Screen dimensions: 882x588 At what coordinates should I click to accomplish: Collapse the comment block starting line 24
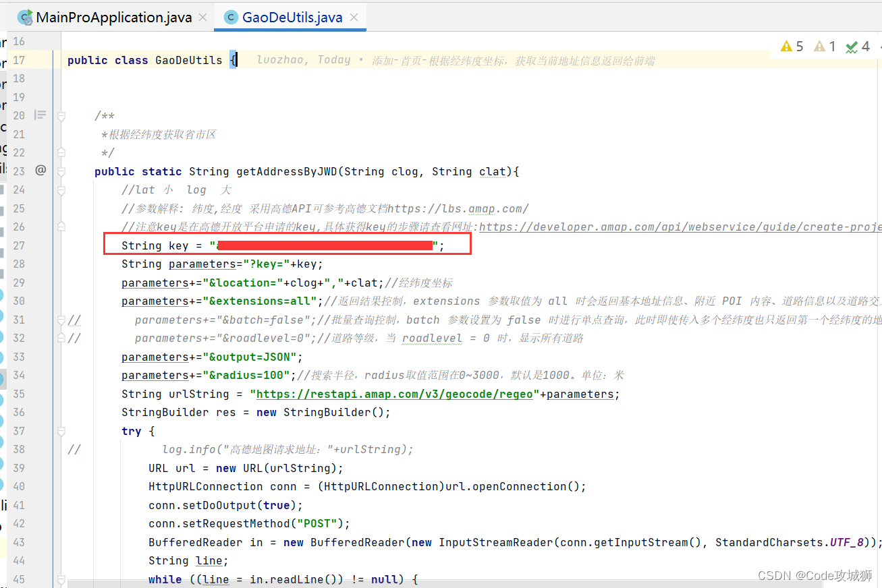pos(61,190)
